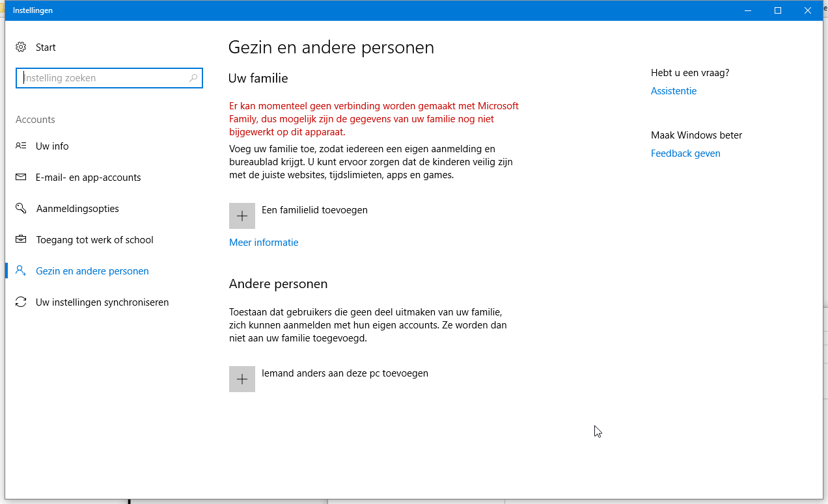
Task: Click the Maak Windows beter text
Action: [697, 135]
